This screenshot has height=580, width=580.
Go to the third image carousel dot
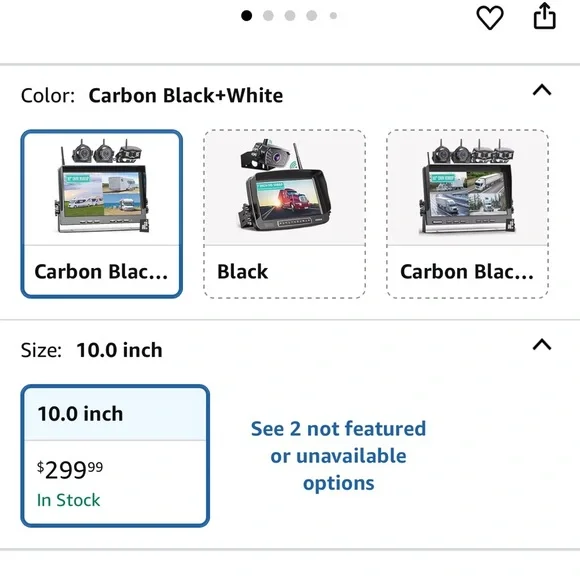click(290, 16)
